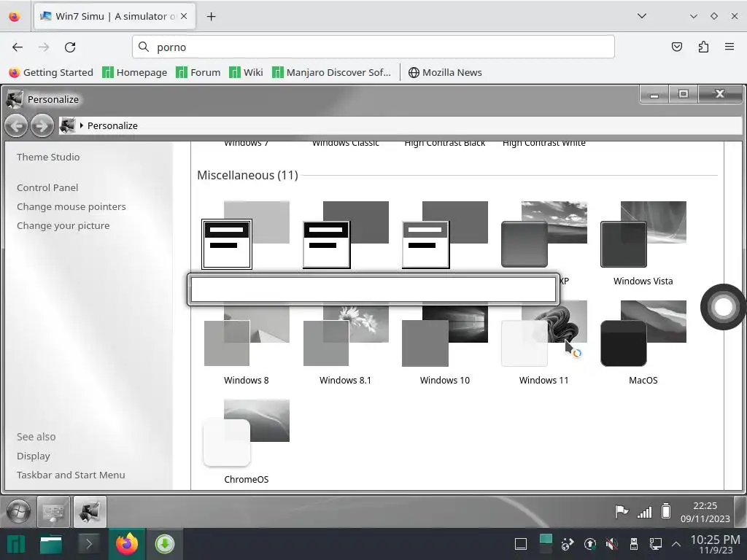
Task: Open Firefox extensions puzzle icon
Action: tap(703, 47)
